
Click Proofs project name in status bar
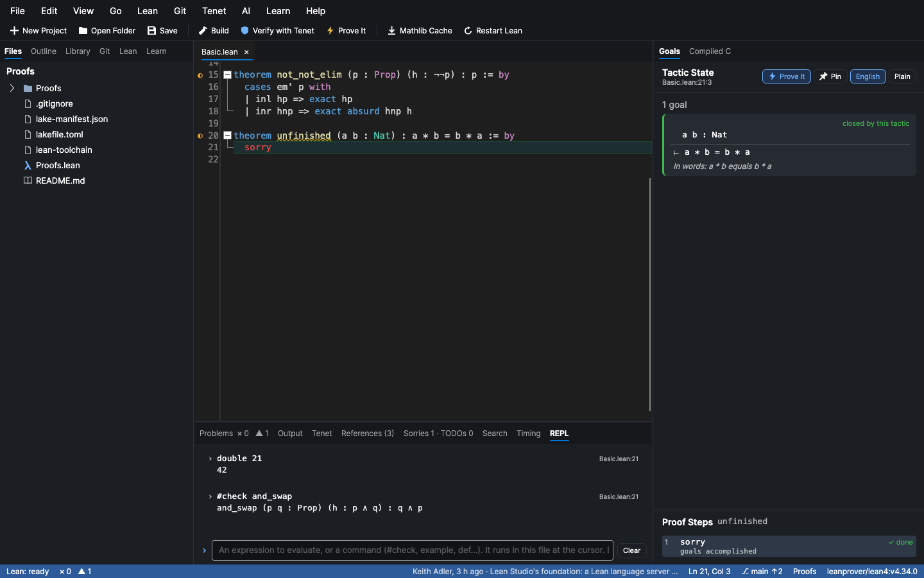coord(805,572)
